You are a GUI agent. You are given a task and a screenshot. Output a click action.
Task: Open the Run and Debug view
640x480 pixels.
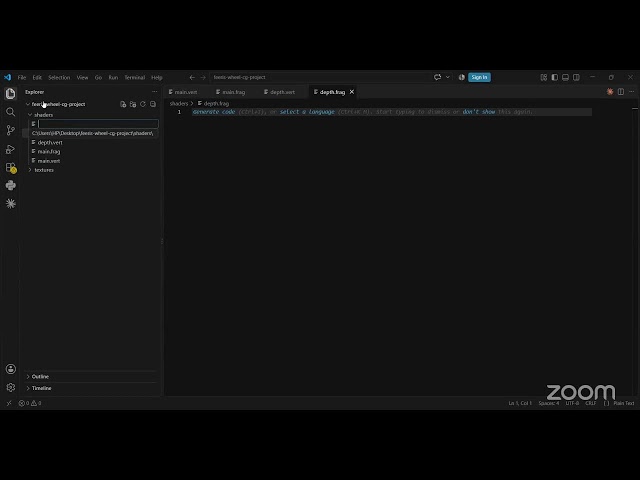coord(11,149)
